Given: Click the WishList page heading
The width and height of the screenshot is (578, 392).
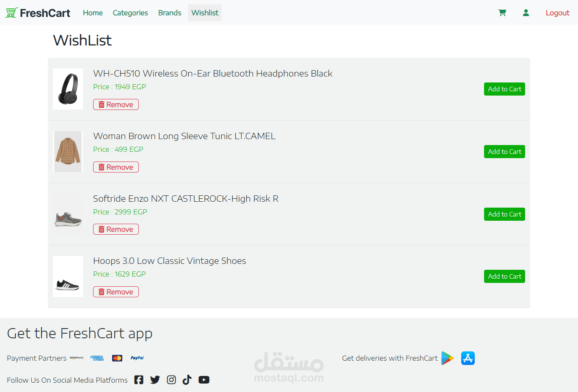Looking at the screenshot, I should click(x=83, y=40).
